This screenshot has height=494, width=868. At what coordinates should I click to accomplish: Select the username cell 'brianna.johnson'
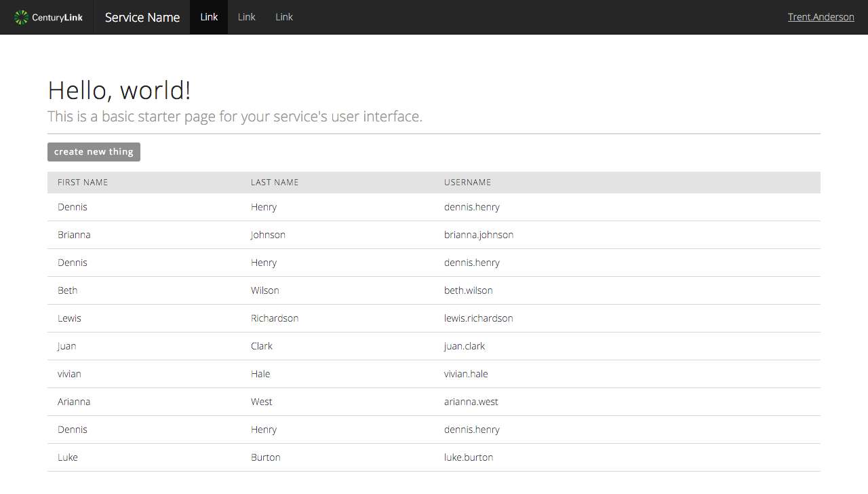479,235
